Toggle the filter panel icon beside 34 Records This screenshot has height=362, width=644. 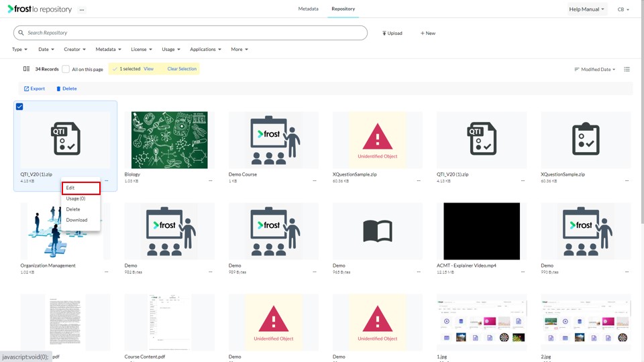(26, 69)
